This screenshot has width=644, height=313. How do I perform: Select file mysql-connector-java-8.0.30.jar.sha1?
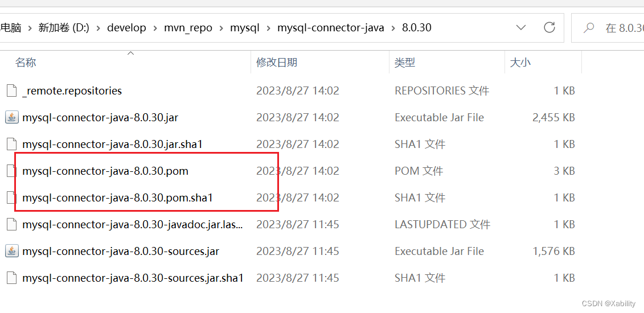click(113, 144)
